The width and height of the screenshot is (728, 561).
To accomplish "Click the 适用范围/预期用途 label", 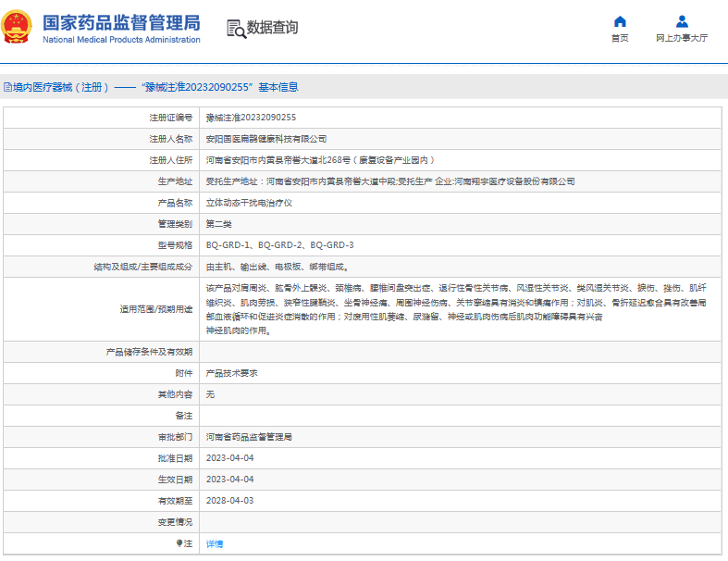I will point(156,309).
